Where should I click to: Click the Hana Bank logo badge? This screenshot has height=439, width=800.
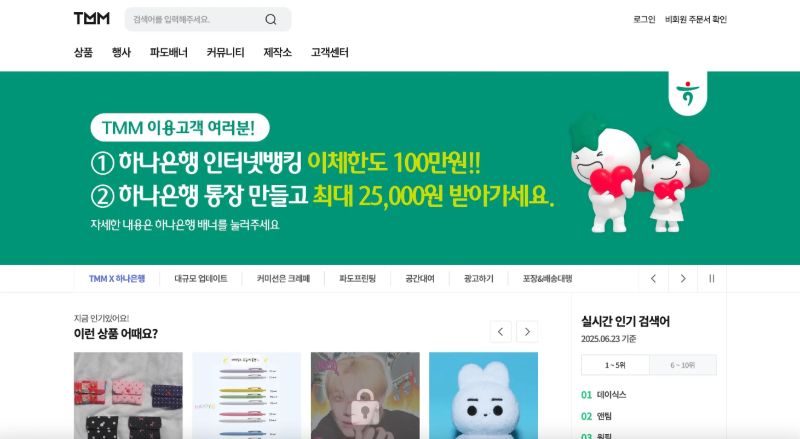(687, 93)
